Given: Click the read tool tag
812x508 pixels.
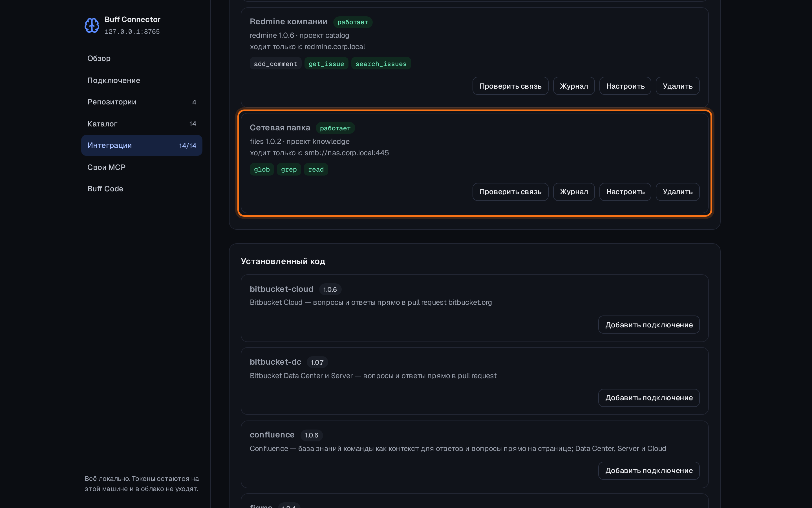Looking at the screenshot, I should point(316,169).
